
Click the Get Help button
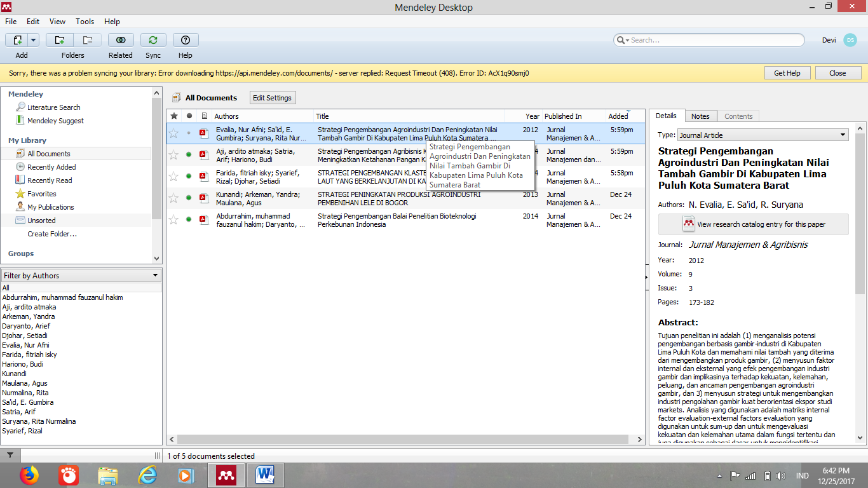(787, 73)
